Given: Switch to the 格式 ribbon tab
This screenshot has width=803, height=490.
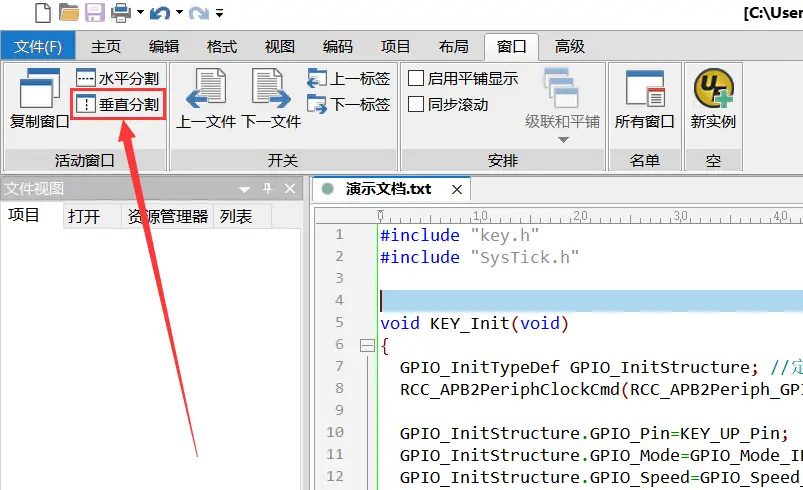Looking at the screenshot, I should point(222,47).
